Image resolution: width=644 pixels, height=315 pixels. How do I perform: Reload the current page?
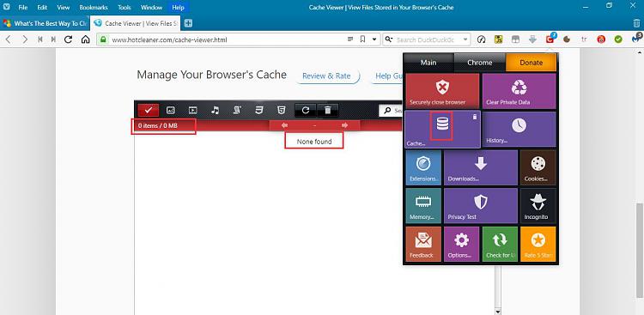69,39
